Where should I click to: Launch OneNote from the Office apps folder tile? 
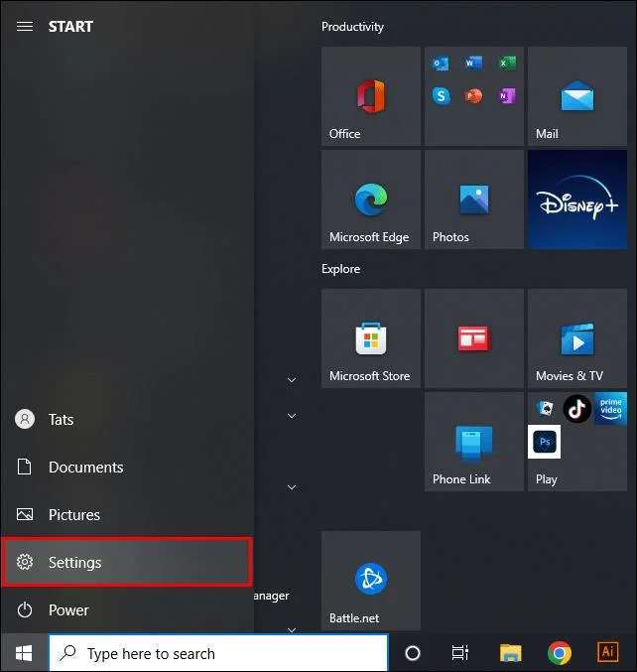(507, 95)
